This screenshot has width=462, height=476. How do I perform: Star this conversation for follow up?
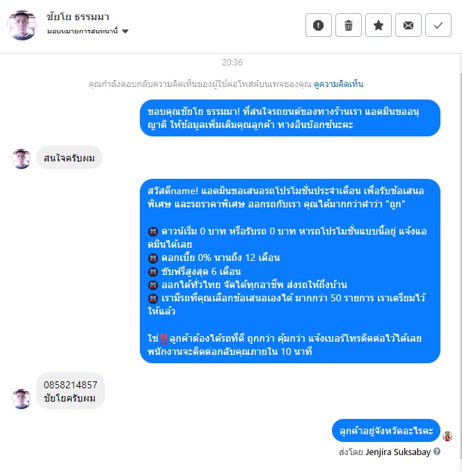point(379,25)
